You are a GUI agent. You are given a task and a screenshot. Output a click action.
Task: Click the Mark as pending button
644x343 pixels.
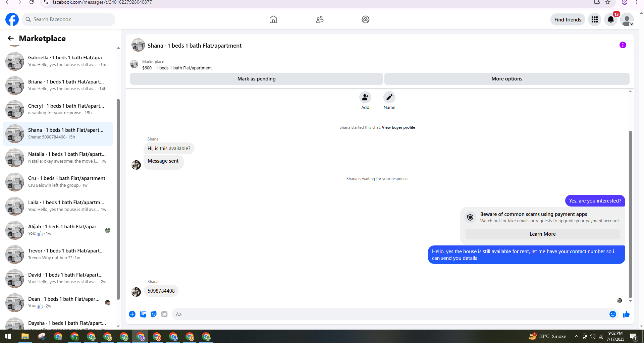tap(257, 79)
